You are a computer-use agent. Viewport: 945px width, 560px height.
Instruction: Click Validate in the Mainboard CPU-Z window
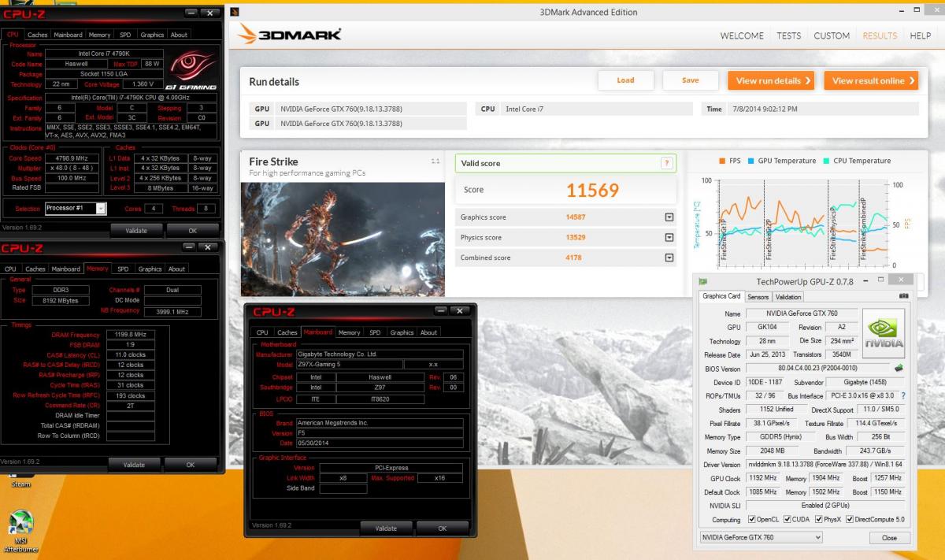[386, 528]
